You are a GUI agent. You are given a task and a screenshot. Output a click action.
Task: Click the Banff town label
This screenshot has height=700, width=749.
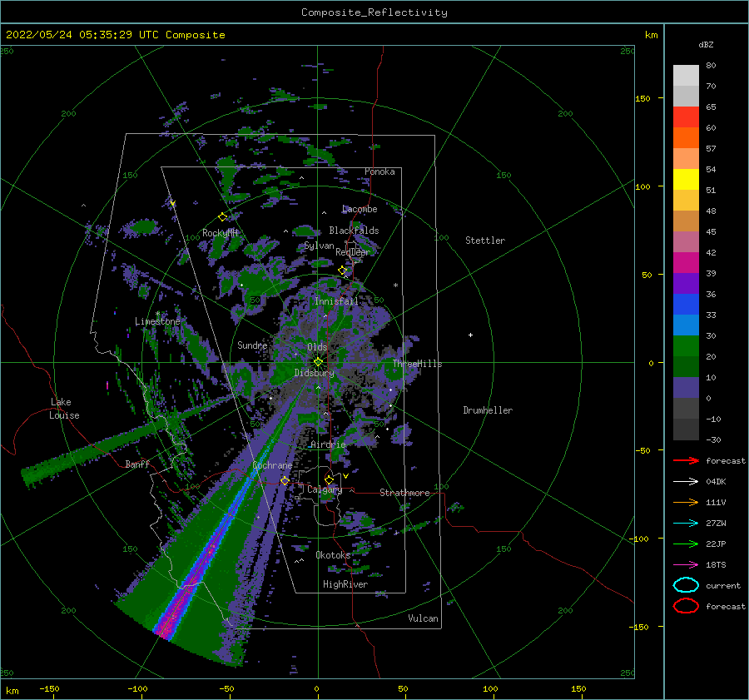pyautogui.click(x=137, y=464)
